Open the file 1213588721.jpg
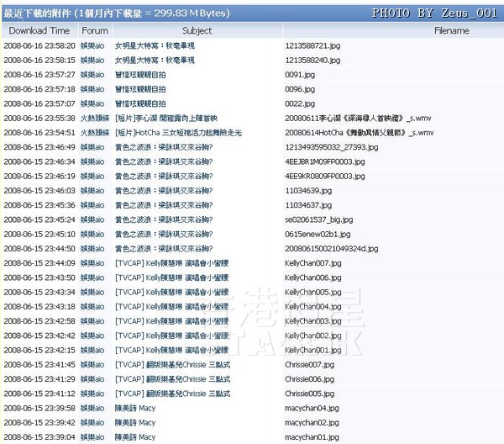This screenshot has width=504, height=444. [311, 45]
